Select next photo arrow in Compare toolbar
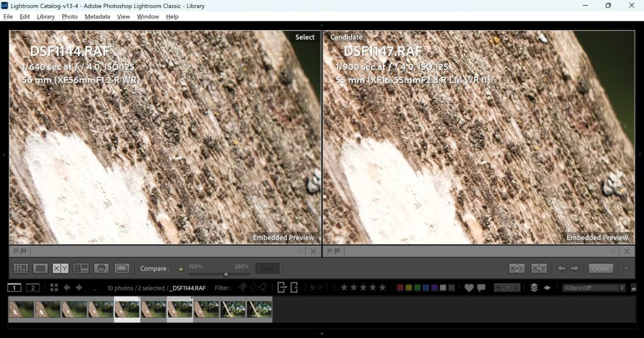 575,268
